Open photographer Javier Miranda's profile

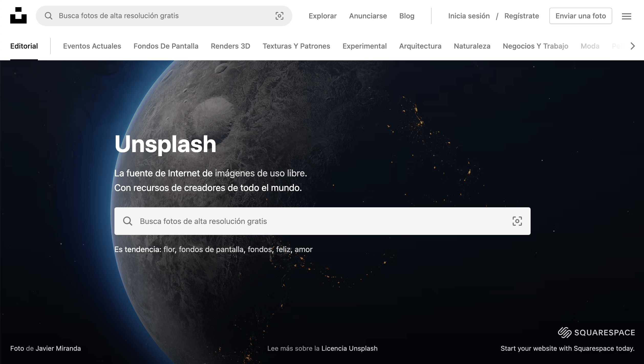point(58,348)
